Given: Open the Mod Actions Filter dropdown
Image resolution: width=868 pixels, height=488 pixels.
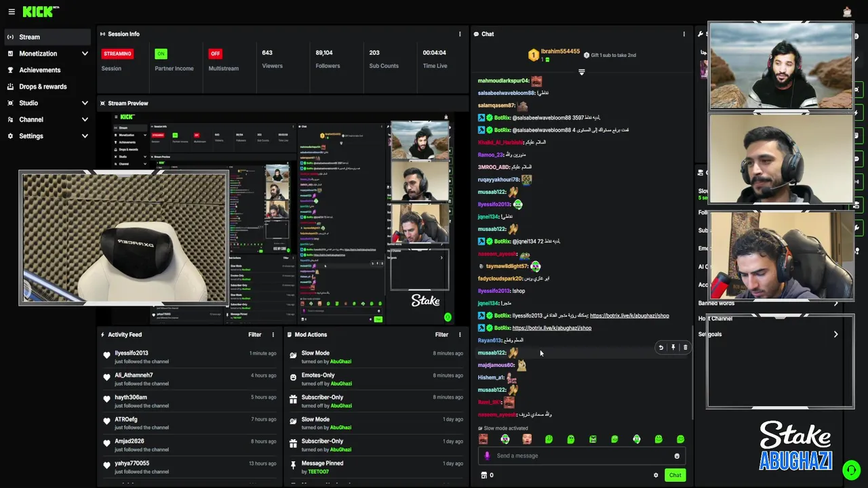Looking at the screenshot, I should pos(441,334).
